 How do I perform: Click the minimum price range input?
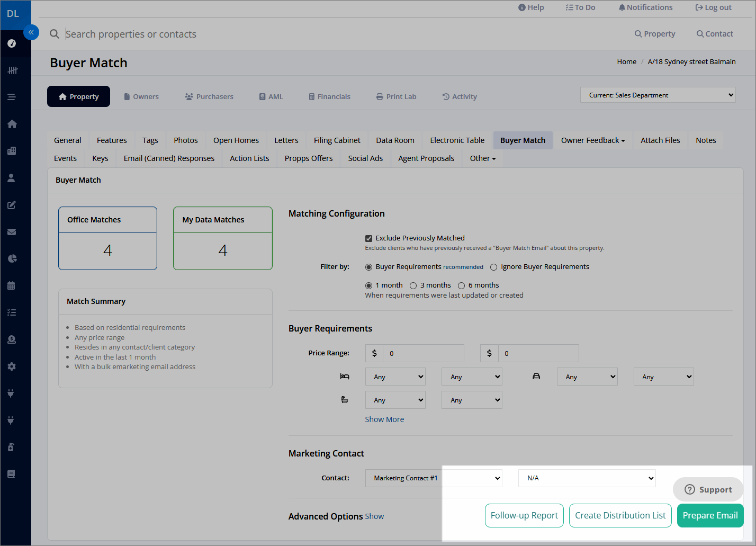(423, 353)
